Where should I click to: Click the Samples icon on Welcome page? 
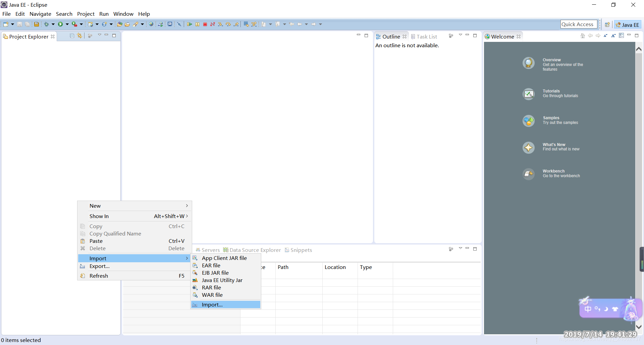(529, 121)
